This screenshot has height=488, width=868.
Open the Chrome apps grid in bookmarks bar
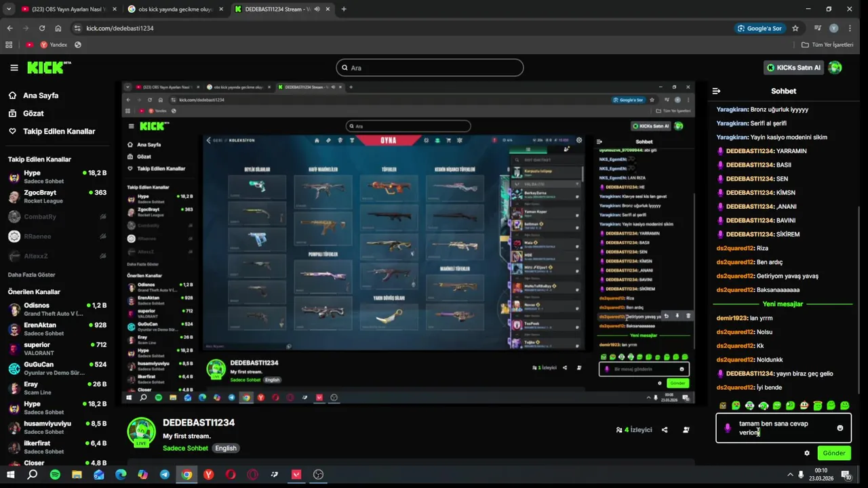coord(9,45)
